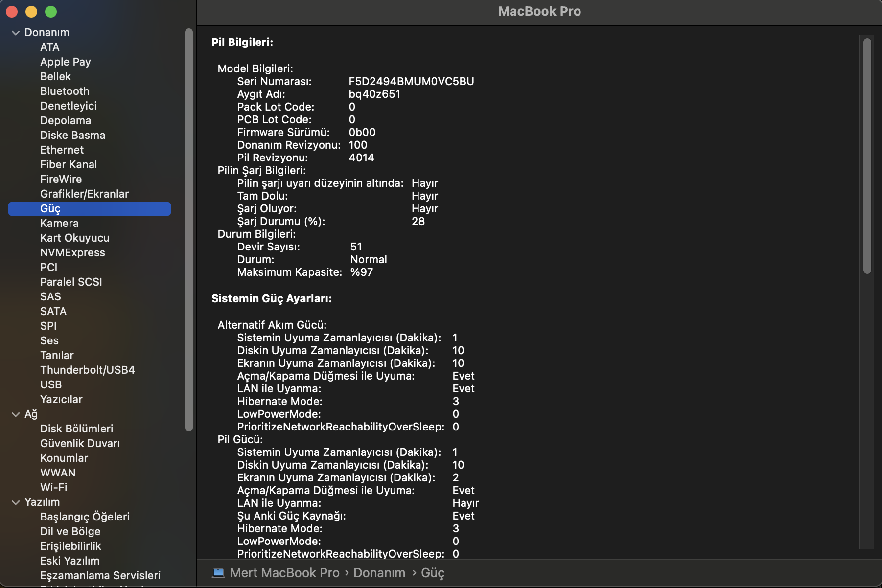Click the Pil Revizyonu value 4014
This screenshot has width=882, height=588.
[361, 158]
